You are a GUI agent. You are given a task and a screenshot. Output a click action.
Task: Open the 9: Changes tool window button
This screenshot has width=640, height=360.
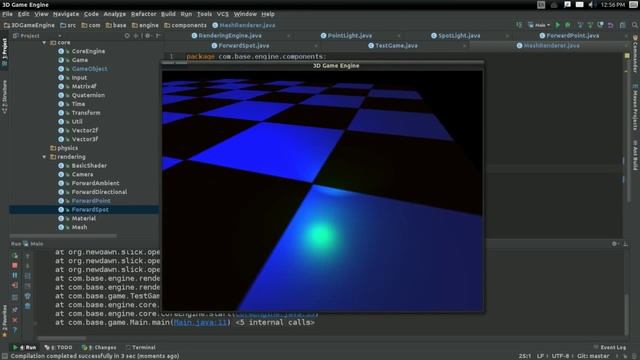99,347
